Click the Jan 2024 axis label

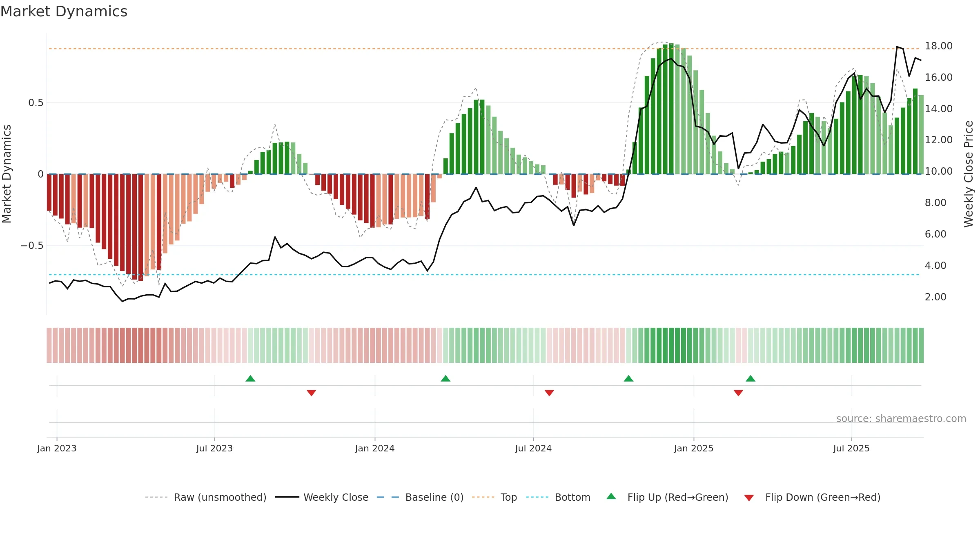(375, 448)
